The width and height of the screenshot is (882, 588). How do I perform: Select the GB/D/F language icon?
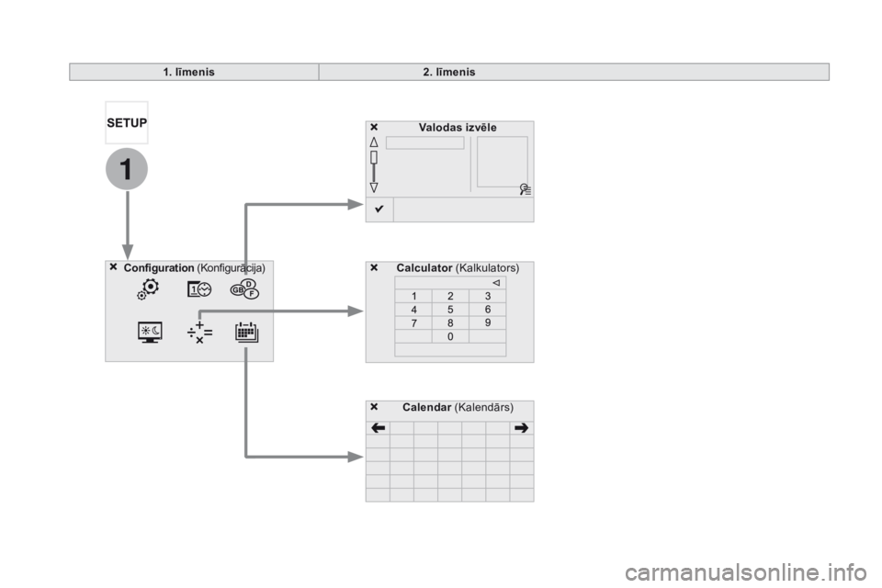(245, 288)
